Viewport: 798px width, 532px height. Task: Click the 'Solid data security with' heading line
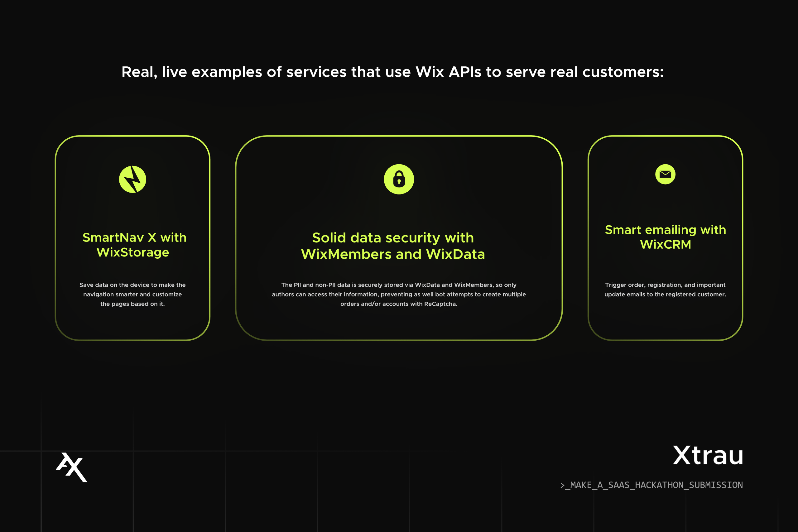click(x=392, y=237)
